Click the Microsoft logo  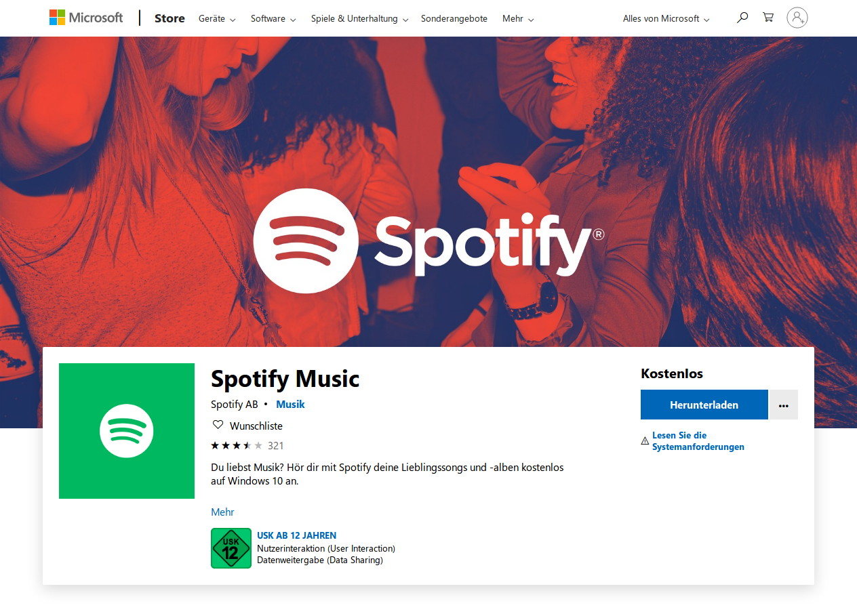point(85,18)
